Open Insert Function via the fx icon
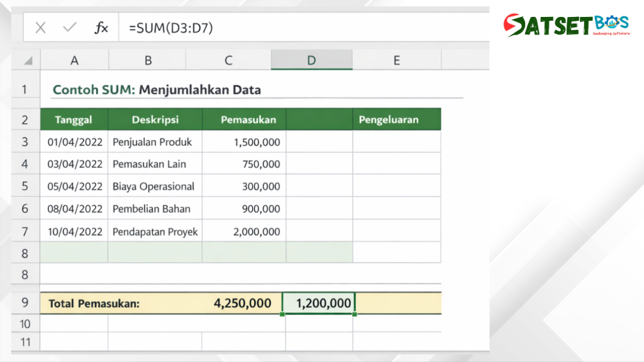This screenshot has width=644, height=362. coord(101,27)
